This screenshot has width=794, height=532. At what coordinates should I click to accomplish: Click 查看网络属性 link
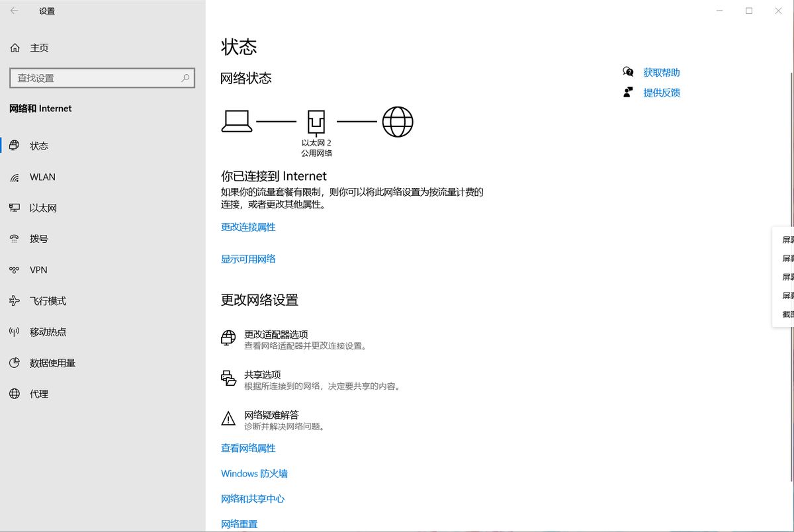tap(248, 448)
